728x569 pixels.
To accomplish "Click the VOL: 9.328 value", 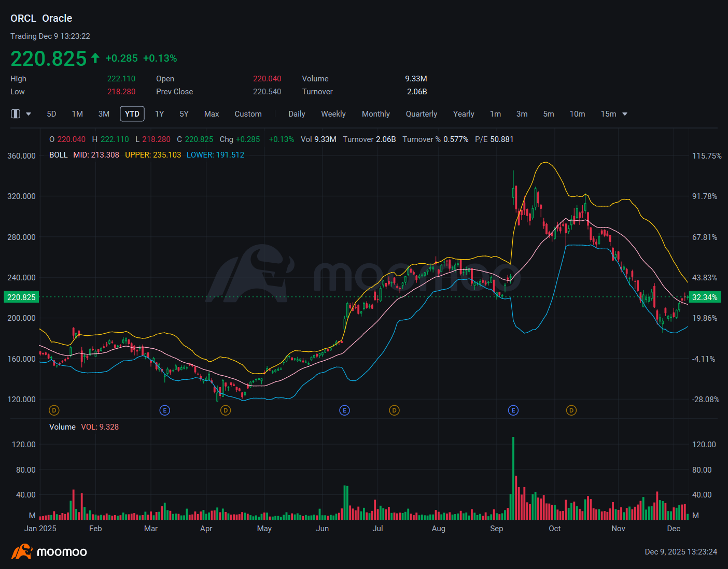I will tap(100, 427).
